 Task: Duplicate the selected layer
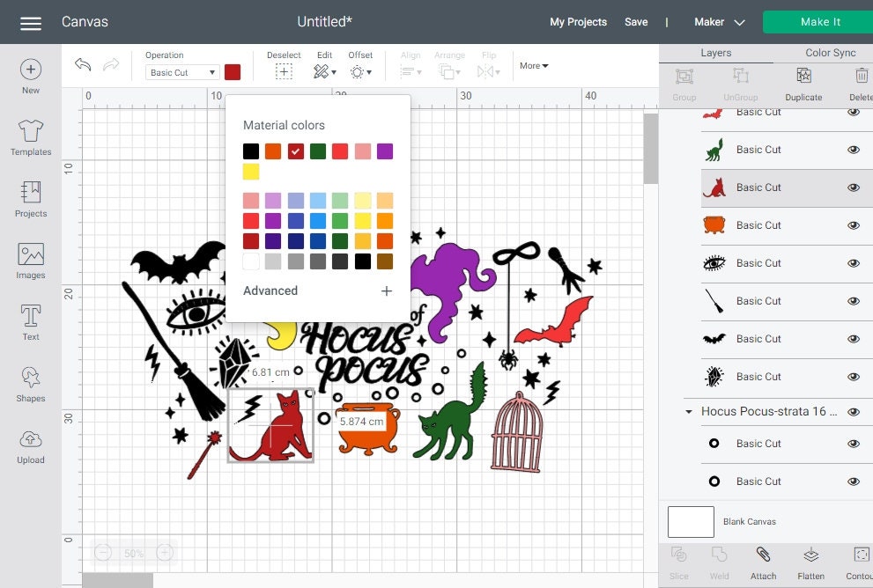coord(803,85)
